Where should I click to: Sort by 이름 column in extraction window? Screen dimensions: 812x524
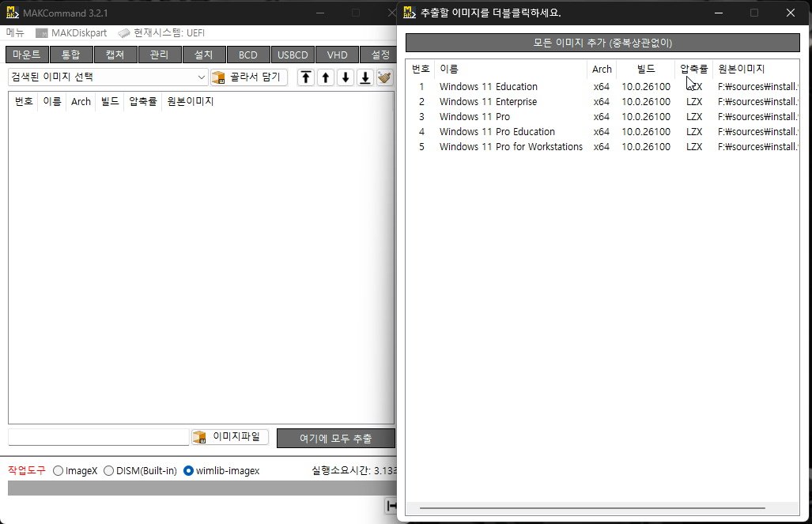click(511, 69)
